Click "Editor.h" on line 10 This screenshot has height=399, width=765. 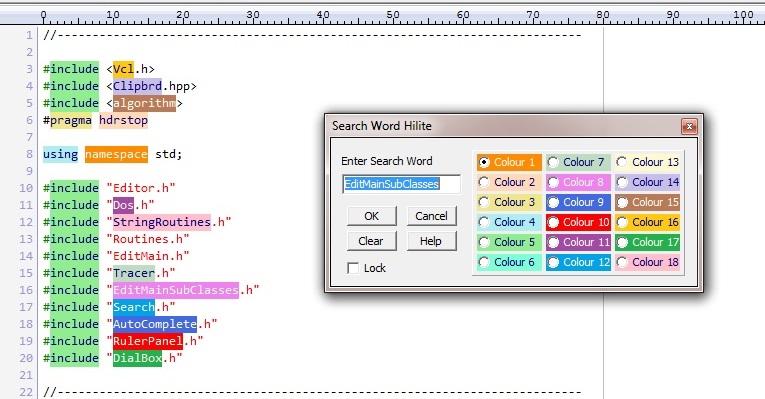click(x=141, y=188)
